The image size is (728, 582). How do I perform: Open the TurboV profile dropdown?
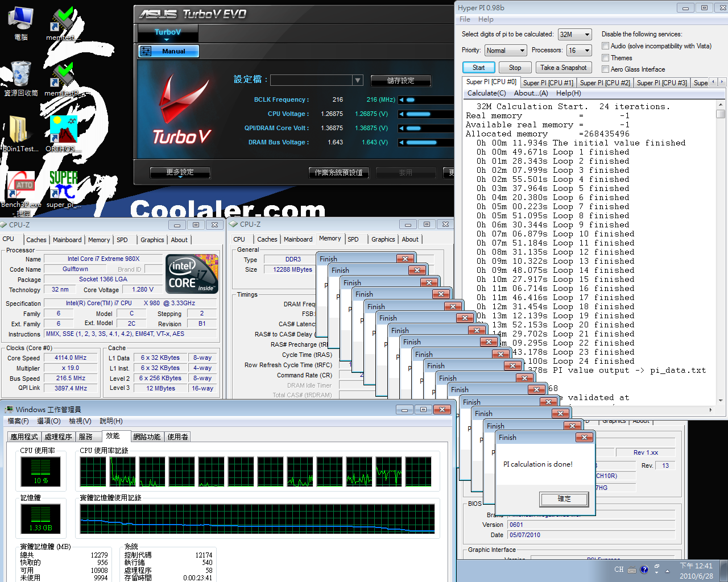point(358,80)
